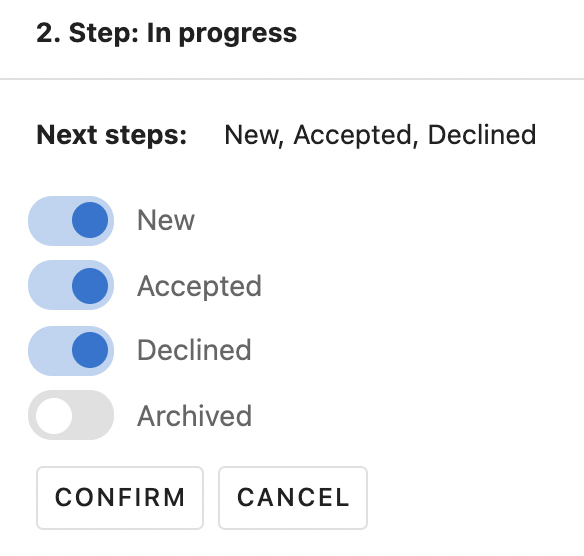
Task: Click the 'Accepted' toggle label text
Action: tap(199, 286)
